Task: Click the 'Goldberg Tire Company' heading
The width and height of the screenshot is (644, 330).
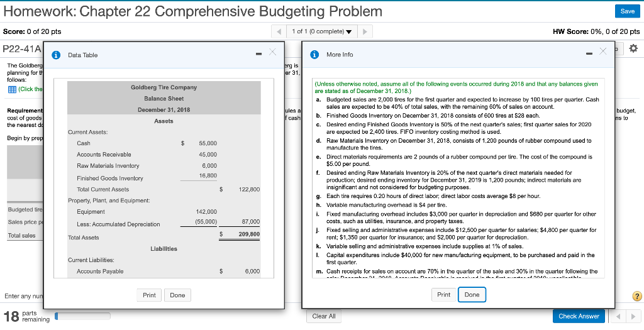Action: (x=164, y=87)
